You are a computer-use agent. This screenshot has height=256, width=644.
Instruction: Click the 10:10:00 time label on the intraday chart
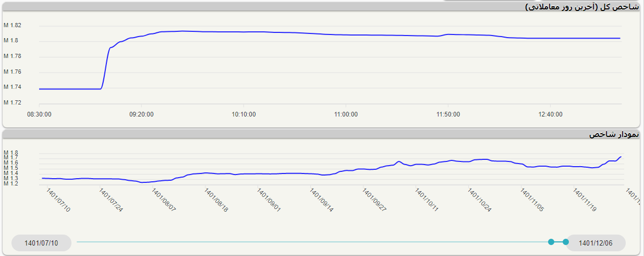point(244,114)
